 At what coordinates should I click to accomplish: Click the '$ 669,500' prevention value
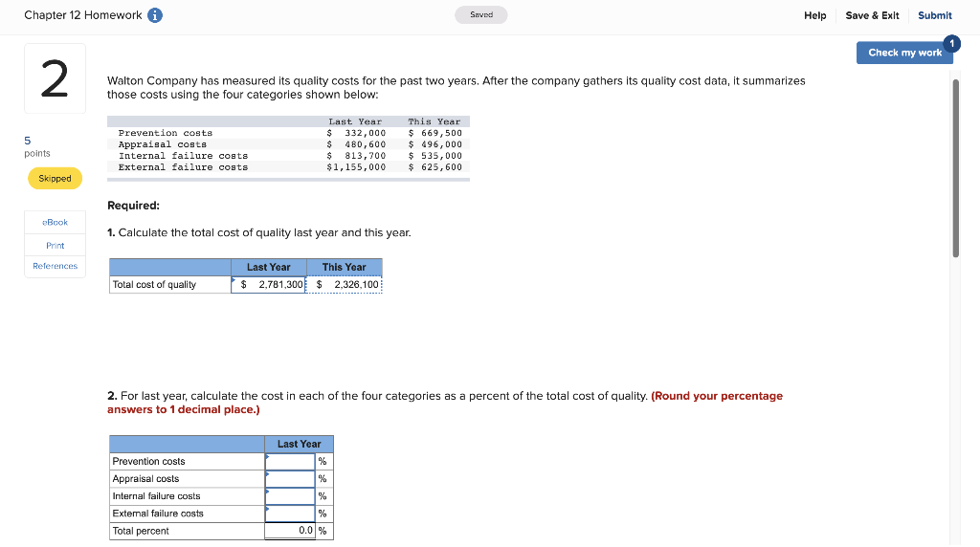[435, 133]
